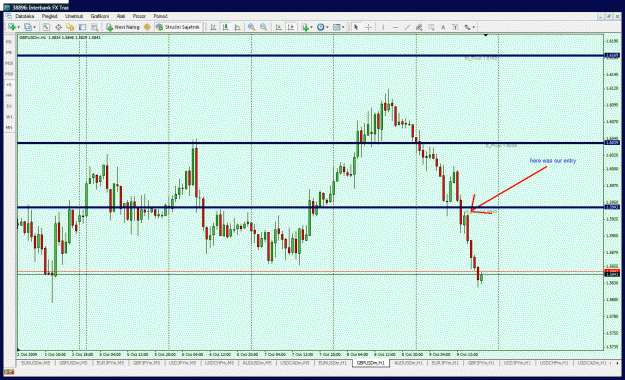Zoom out of the chart

pyautogui.click(x=263, y=27)
